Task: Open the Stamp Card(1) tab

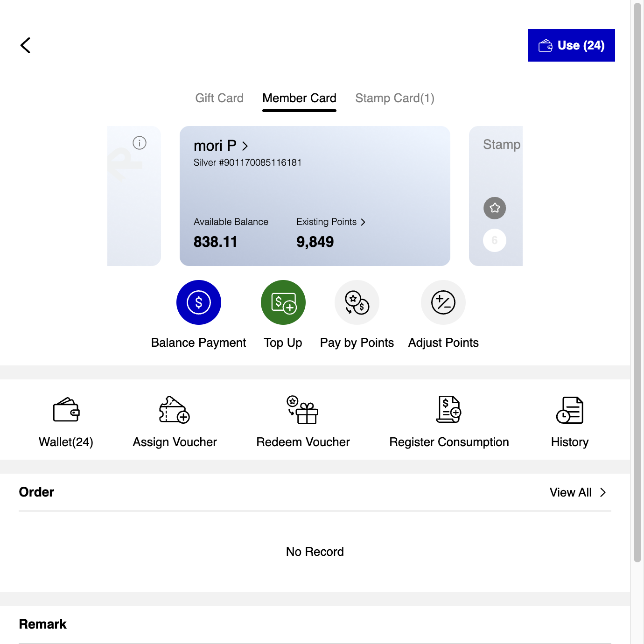Action: (395, 98)
